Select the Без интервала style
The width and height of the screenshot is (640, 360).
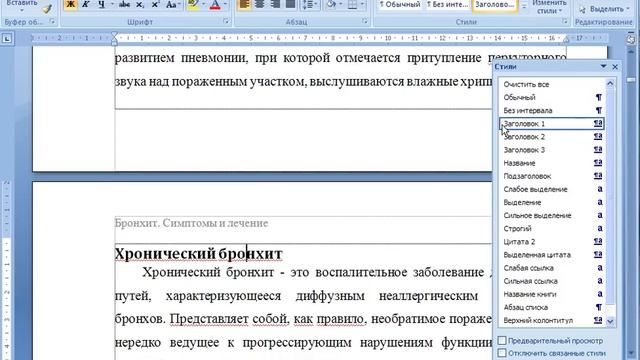[x=551, y=110]
